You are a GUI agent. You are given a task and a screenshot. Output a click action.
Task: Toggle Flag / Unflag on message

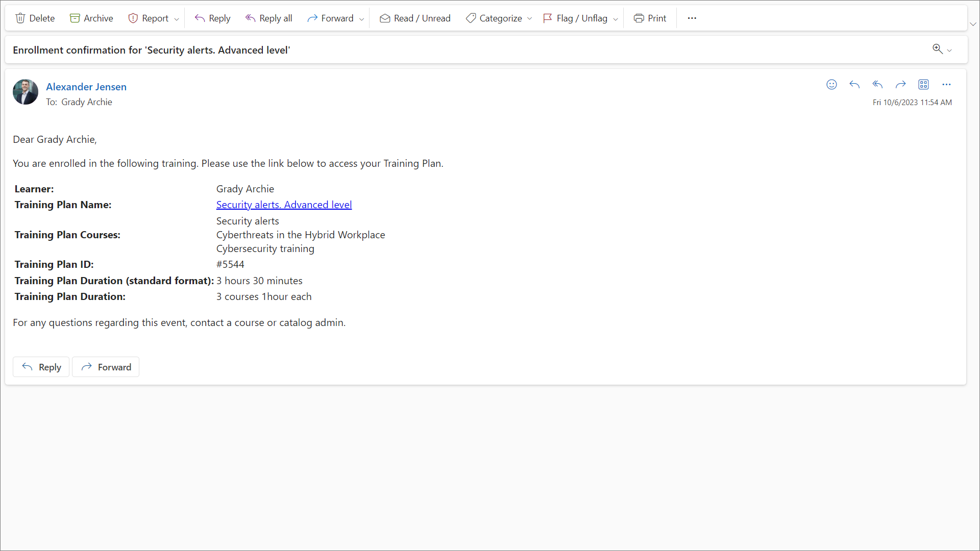pos(575,18)
